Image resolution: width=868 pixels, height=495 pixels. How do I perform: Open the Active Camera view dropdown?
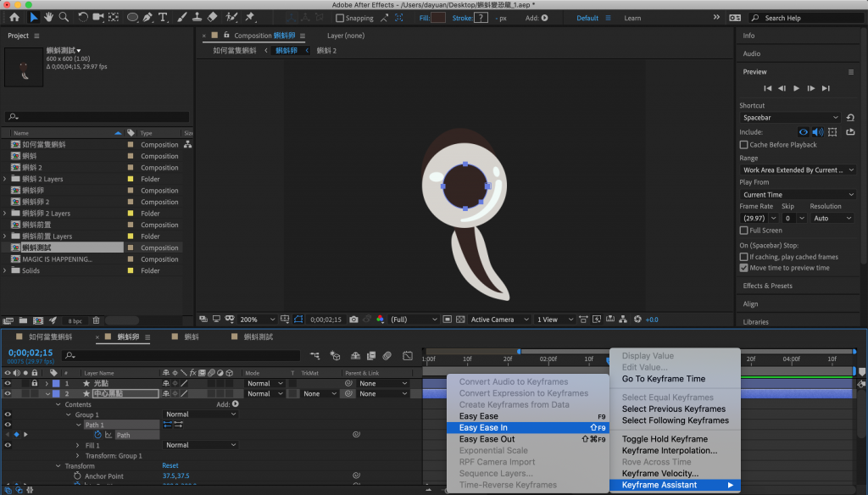click(498, 320)
